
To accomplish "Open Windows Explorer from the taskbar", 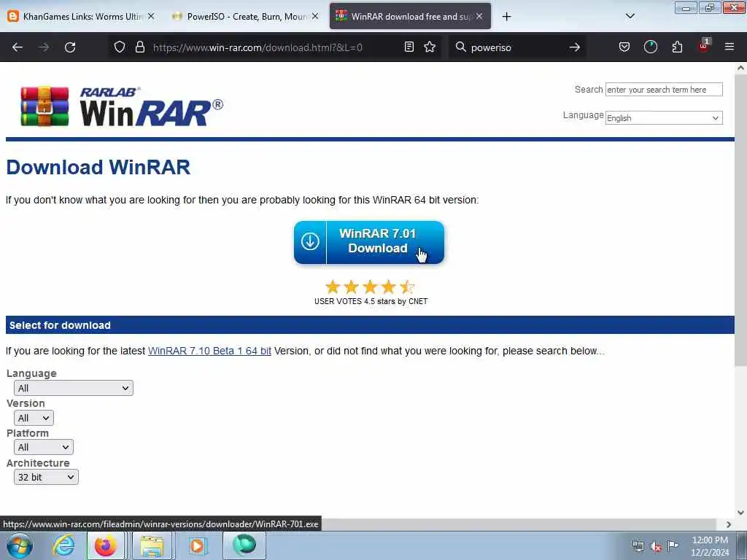I will coord(152,545).
